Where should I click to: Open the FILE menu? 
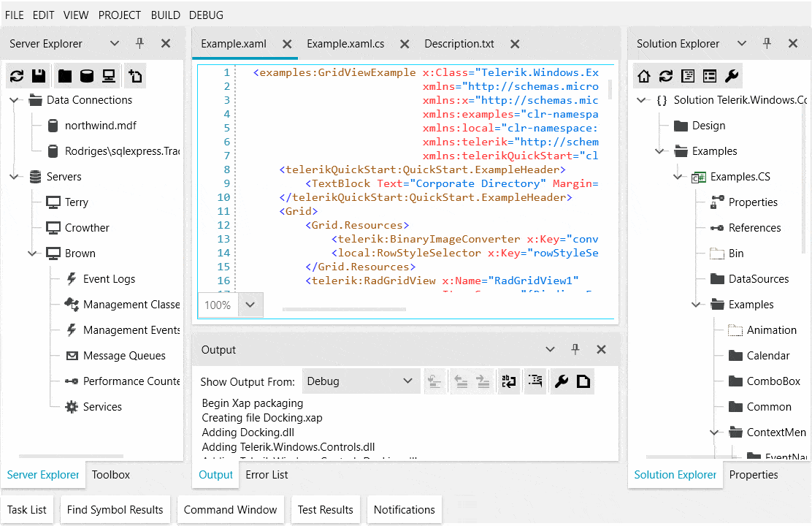click(15, 15)
